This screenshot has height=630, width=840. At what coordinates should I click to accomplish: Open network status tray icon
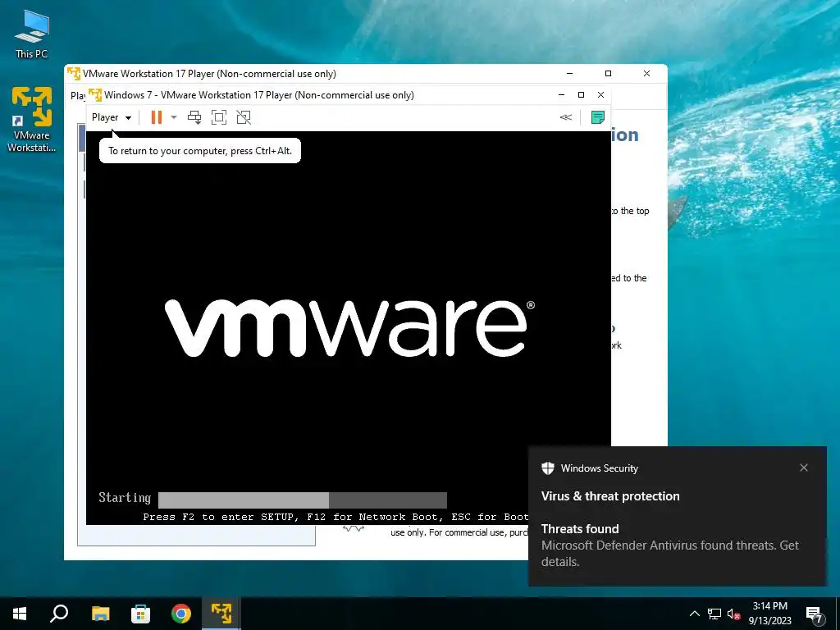[x=714, y=614]
